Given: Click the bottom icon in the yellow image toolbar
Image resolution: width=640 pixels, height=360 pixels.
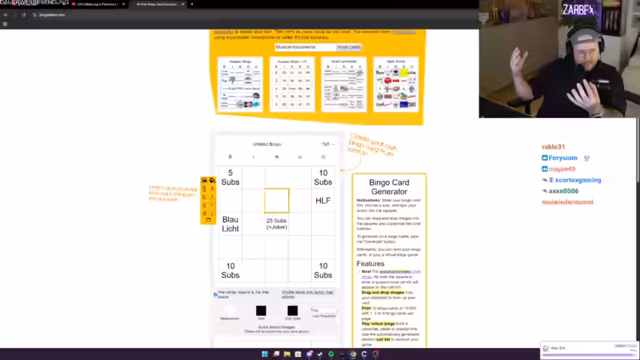Looking at the screenshot, I should pos(208,220).
